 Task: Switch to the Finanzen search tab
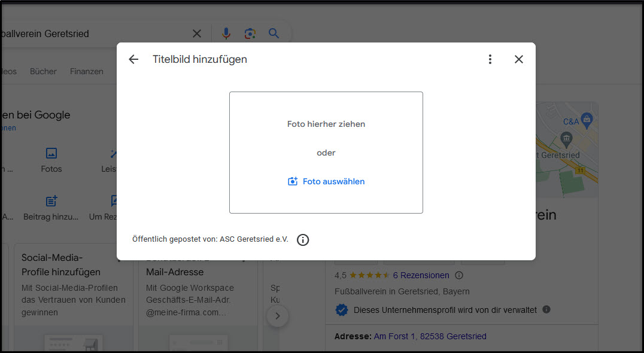click(87, 71)
